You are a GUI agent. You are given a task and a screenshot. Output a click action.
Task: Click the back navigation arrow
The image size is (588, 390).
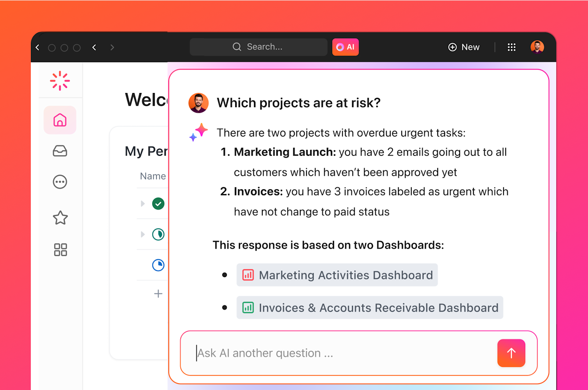94,47
